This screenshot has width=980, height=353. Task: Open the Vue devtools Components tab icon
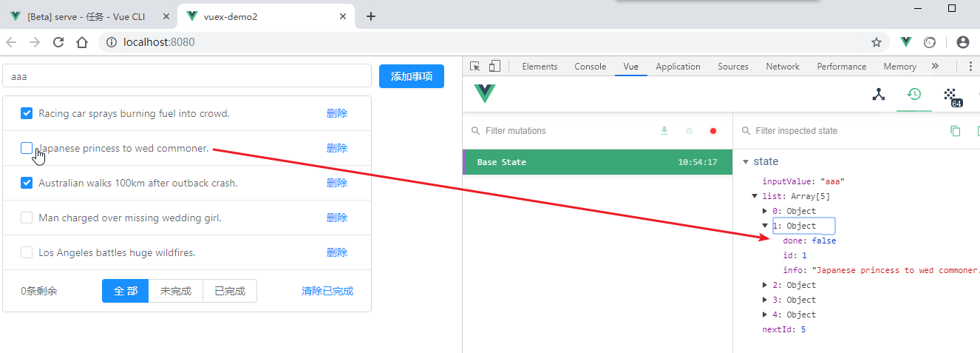[x=879, y=94]
